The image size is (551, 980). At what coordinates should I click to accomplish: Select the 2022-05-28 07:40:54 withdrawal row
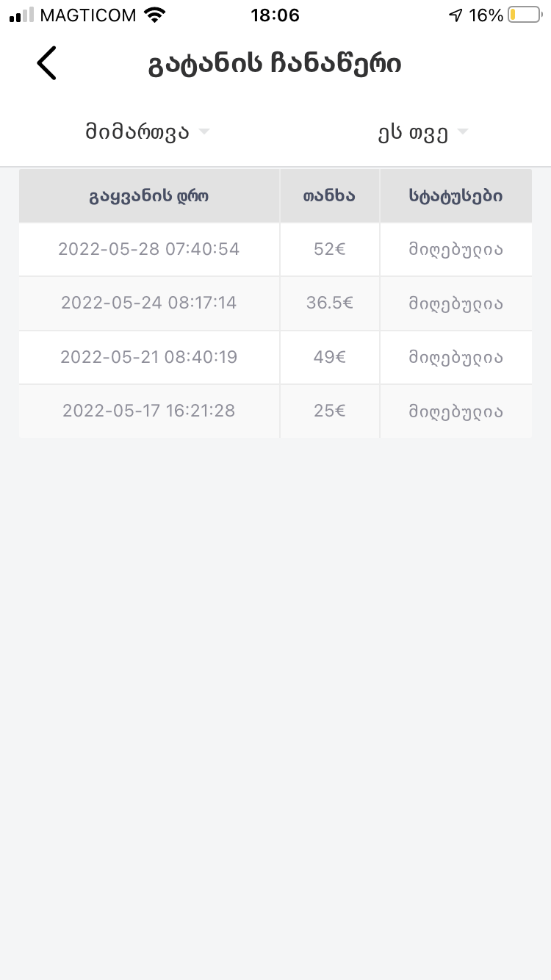click(x=149, y=249)
